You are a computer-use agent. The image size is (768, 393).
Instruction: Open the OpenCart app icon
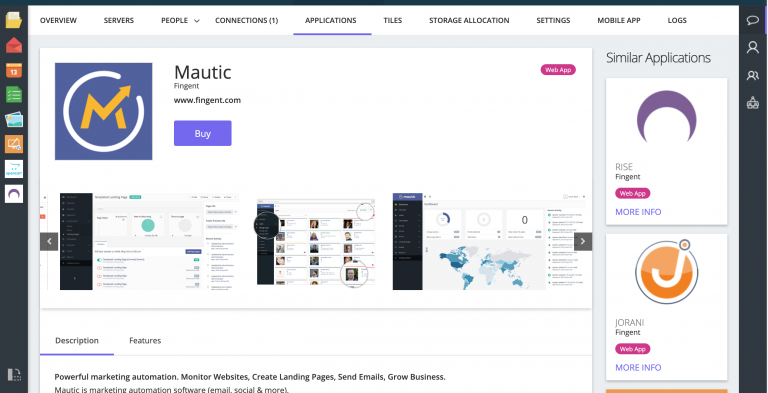(x=14, y=169)
